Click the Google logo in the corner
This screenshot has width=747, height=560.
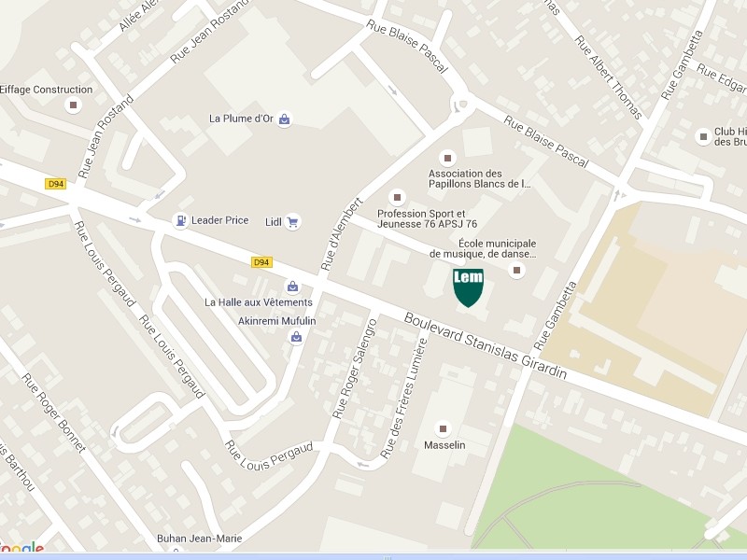click(21, 548)
